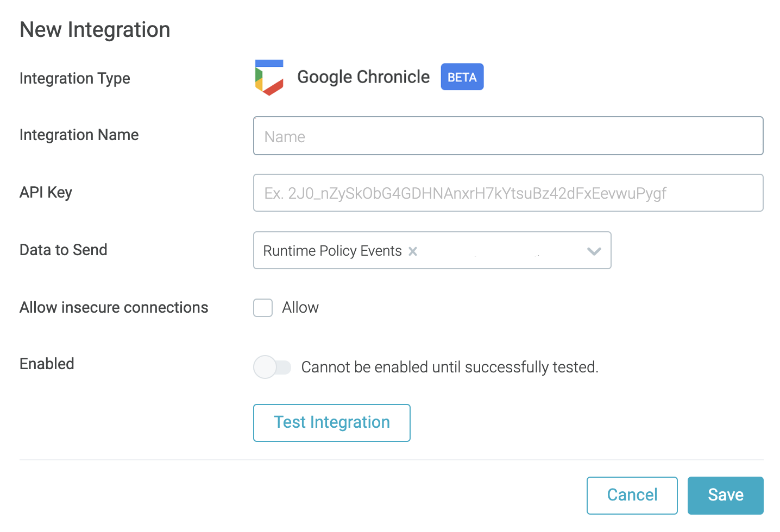Click the Integration Name input field
Image resolution: width=780 pixels, height=532 pixels.
point(508,136)
